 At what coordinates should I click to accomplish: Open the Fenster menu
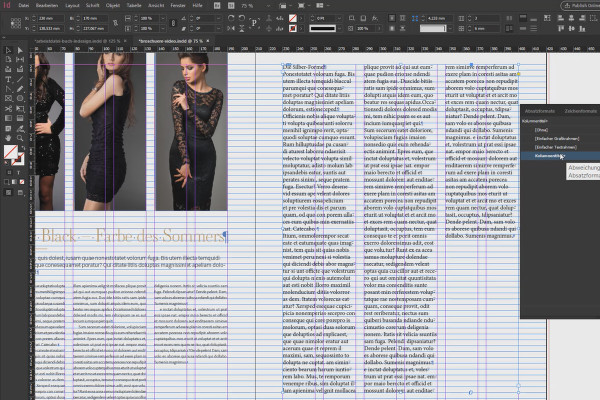point(178,5)
